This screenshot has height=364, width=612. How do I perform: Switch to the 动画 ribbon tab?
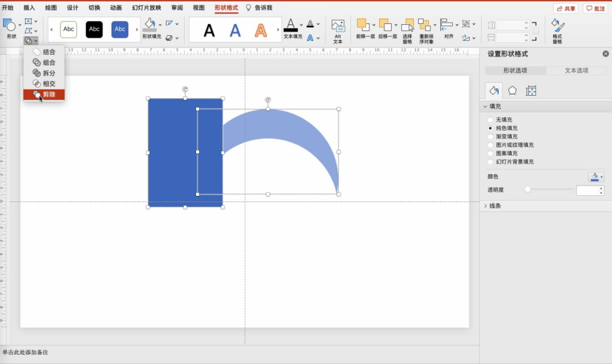(x=116, y=8)
